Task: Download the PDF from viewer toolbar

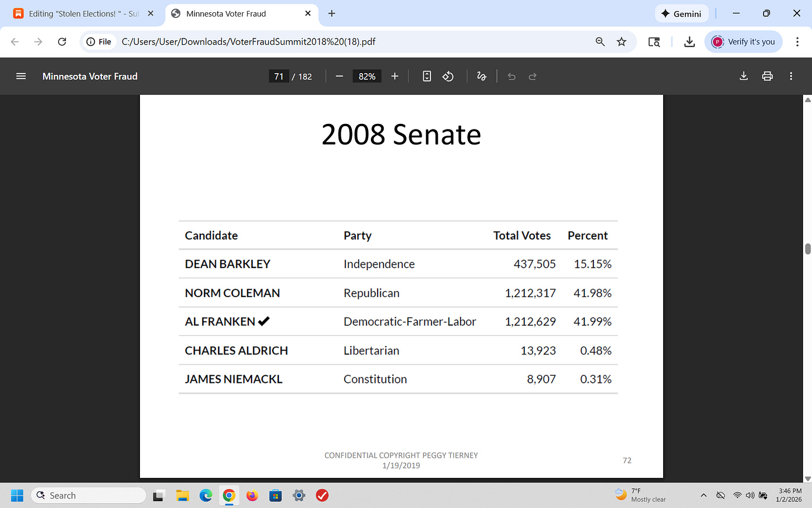Action: (743, 76)
